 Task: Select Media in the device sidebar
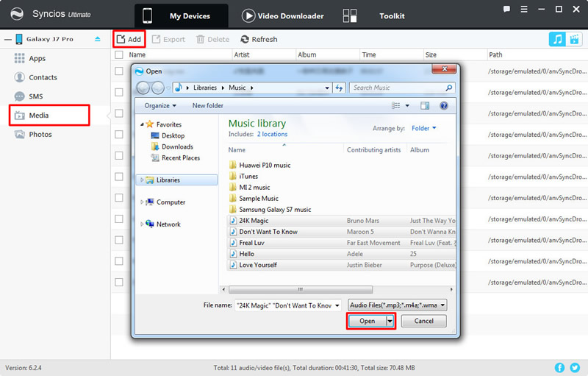(49, 116)
